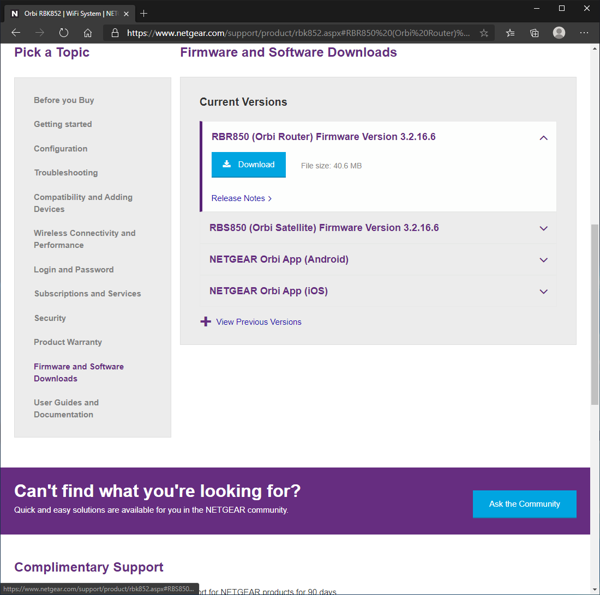
Task: Select Firmware and Software Downloads topic
Action: pyautogui.click(x=78, y=372)
